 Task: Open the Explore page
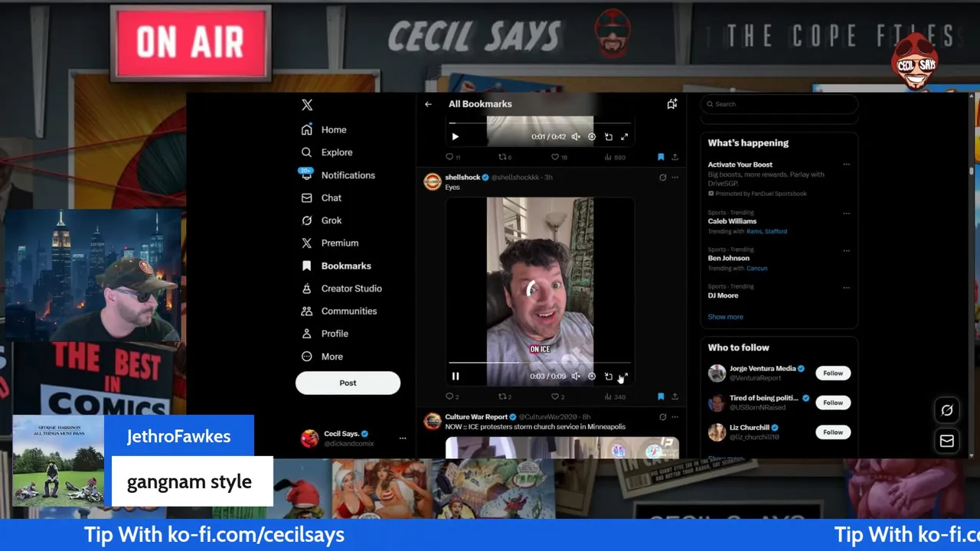click(327, 152)
